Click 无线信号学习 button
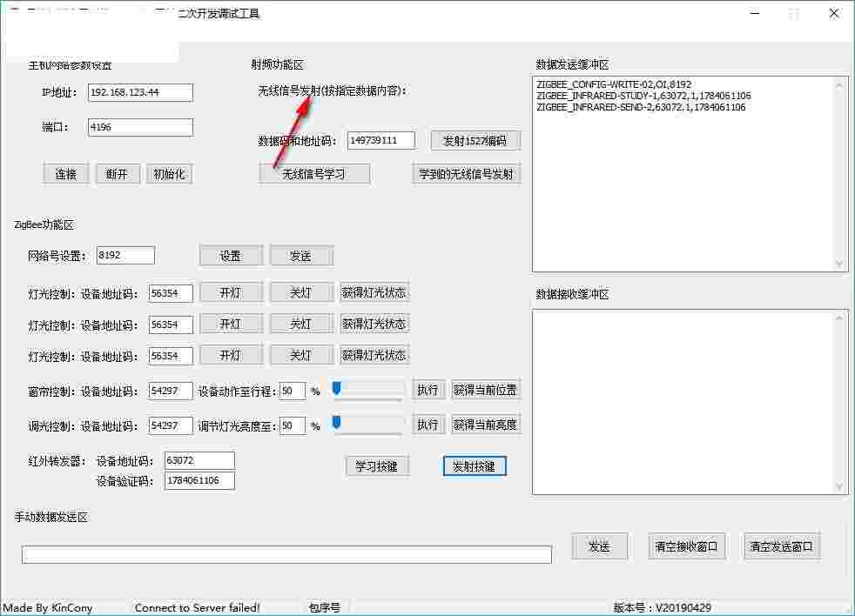855x616 pixels. pos(313,174)
